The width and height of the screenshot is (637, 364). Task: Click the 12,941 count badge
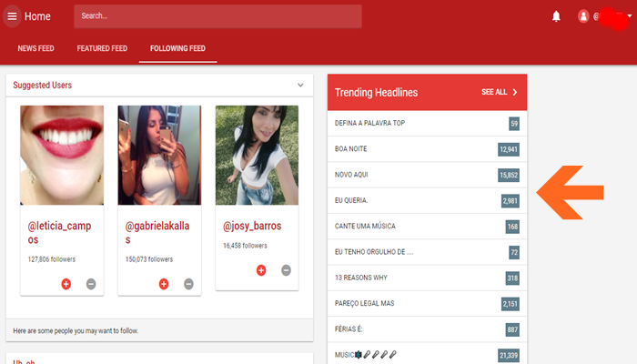(x=509, y=149)
